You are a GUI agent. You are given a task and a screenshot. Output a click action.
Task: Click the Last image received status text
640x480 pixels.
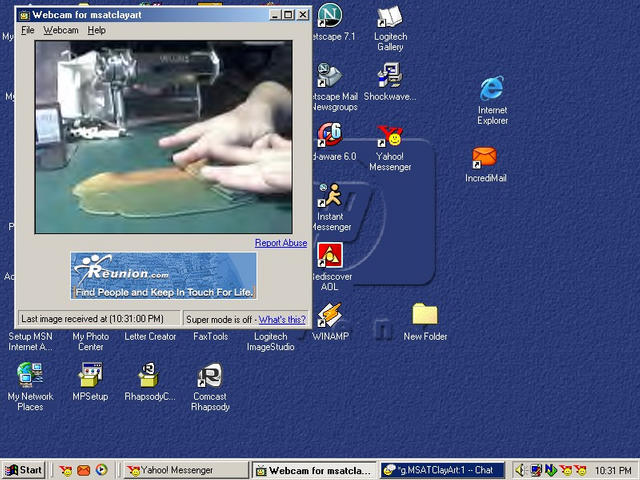click(x=92, y=319)
